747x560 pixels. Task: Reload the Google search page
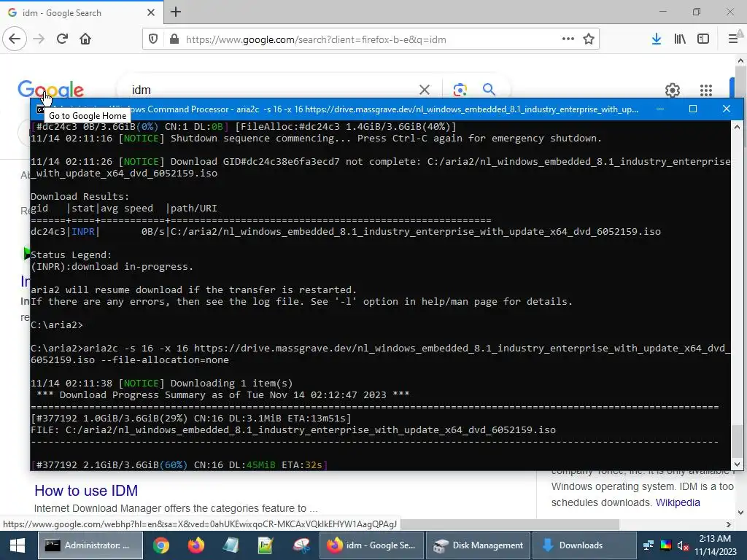62,39
